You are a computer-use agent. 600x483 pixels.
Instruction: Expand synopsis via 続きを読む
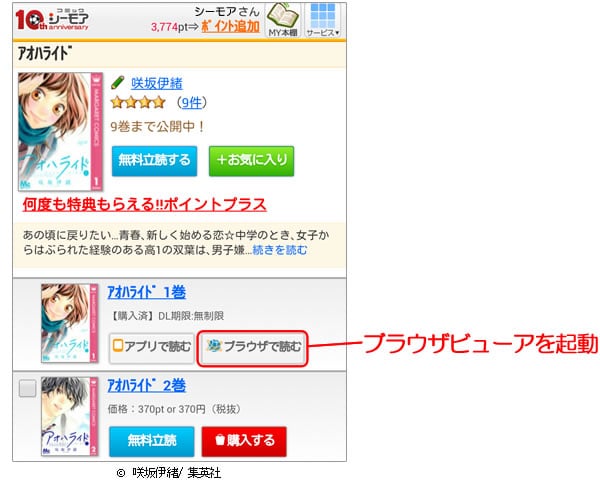coord(280,250)
